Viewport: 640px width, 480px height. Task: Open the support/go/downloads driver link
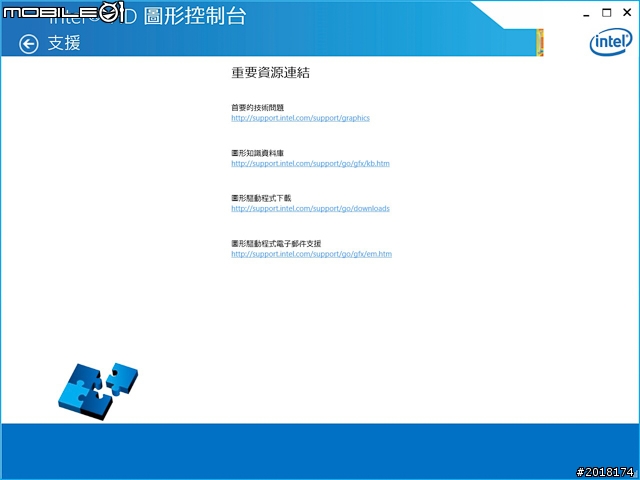[310, 208]
